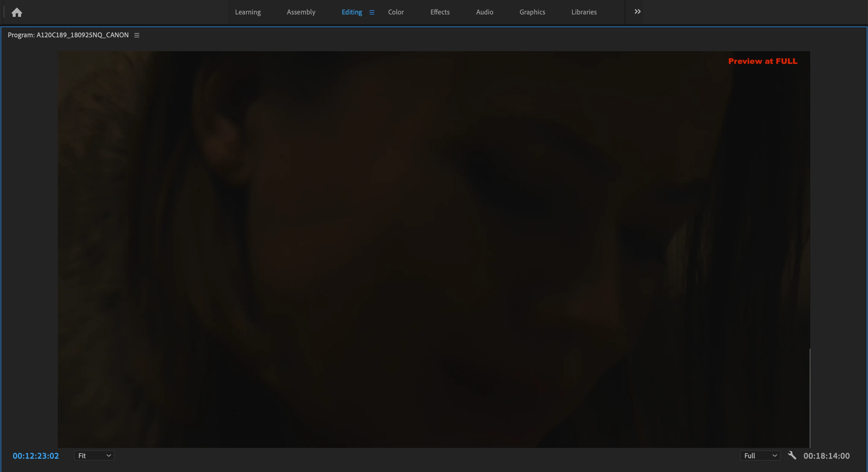Screen dimensions: 868x472
Task: Expand the Fit zoom level dropdown
Action: 94,455
